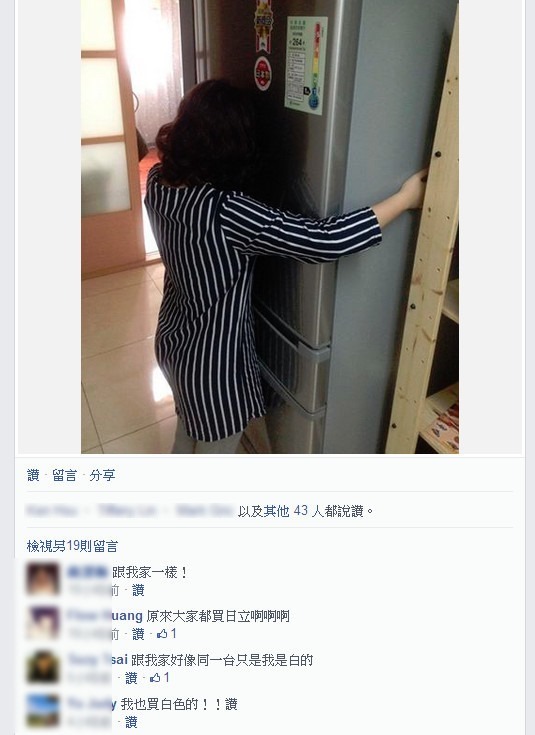
Task: Open the woman hugging refrigerator photo
Action: (270, 226)
